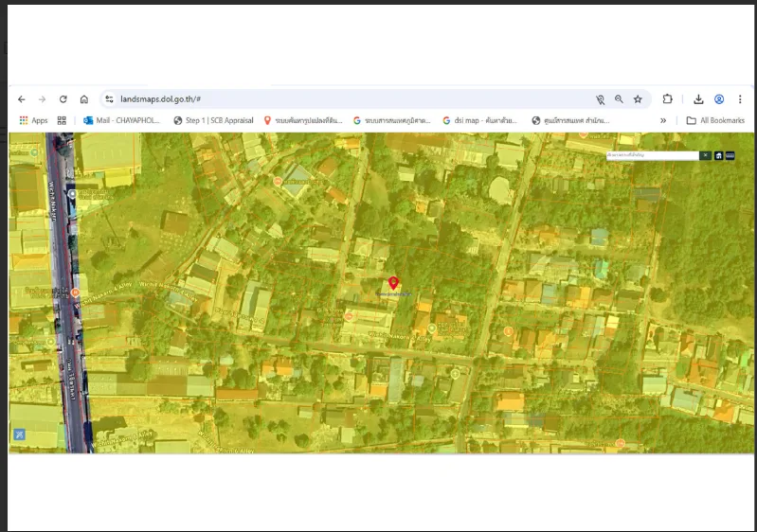Click the location-blocked icon in address bar
Screen dimensions: 757x532
pyautogui.click(x=600, y=99)
